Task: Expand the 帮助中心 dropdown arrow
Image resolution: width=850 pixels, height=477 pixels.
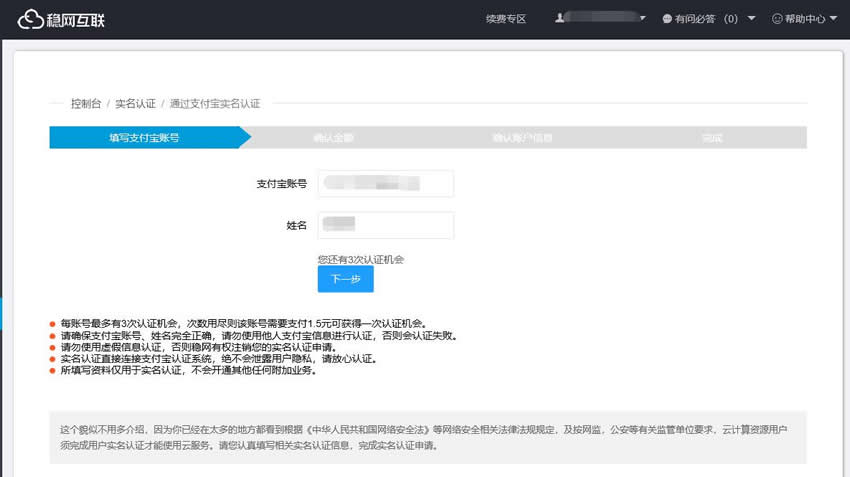Action: (x=833, y=18)
